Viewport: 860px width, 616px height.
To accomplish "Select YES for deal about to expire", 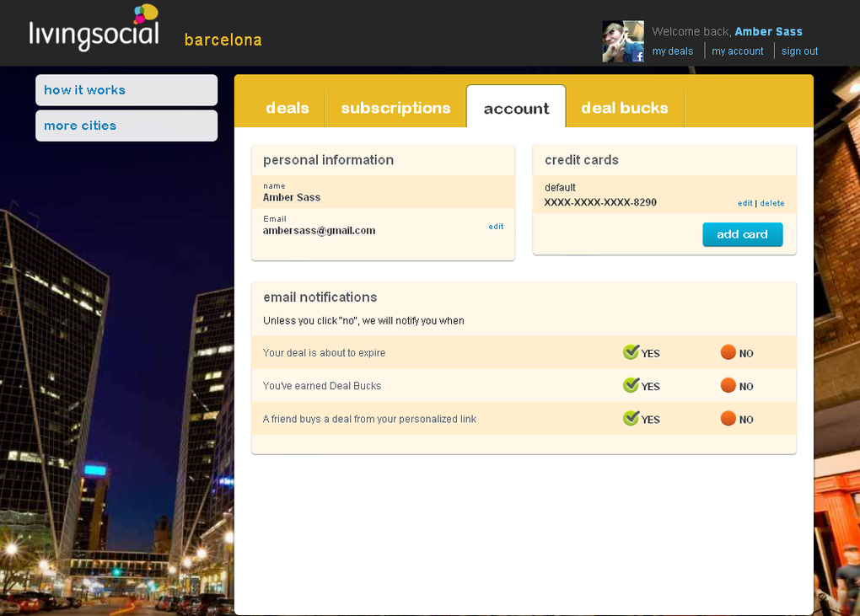I will point(641,352).
